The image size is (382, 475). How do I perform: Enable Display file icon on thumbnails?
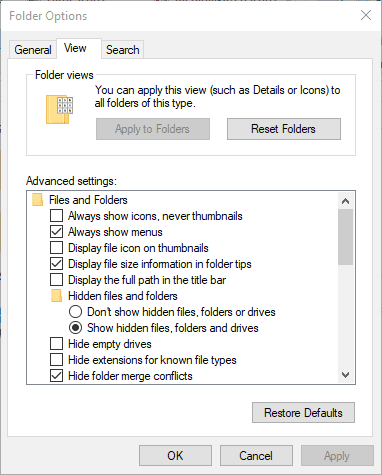(x=56, y=248)
